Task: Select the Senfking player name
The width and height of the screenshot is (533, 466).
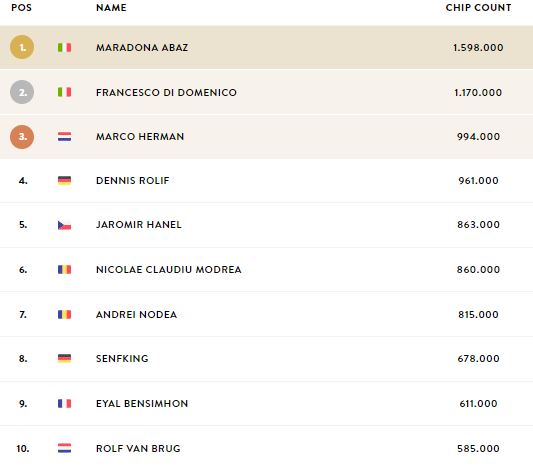Action: tap(122, 359)
